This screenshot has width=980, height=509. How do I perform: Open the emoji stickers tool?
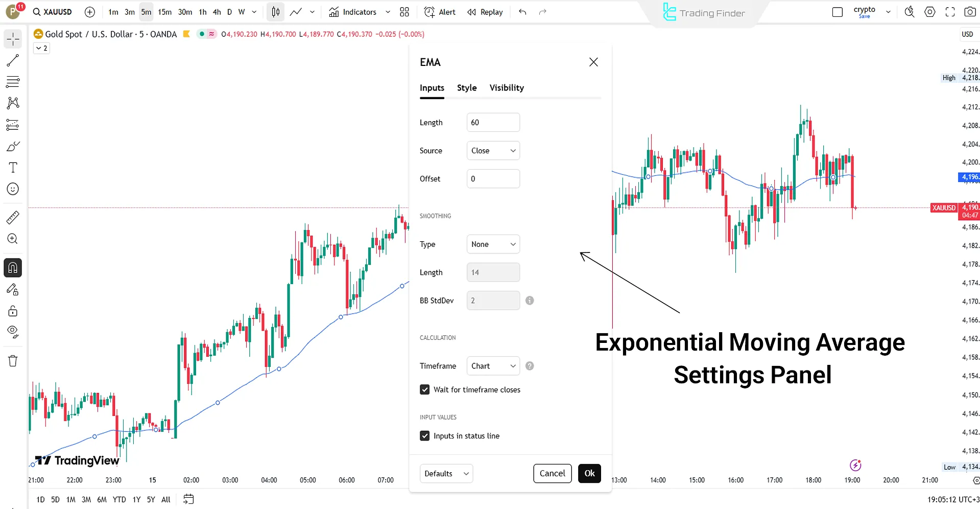coord(12,189)
